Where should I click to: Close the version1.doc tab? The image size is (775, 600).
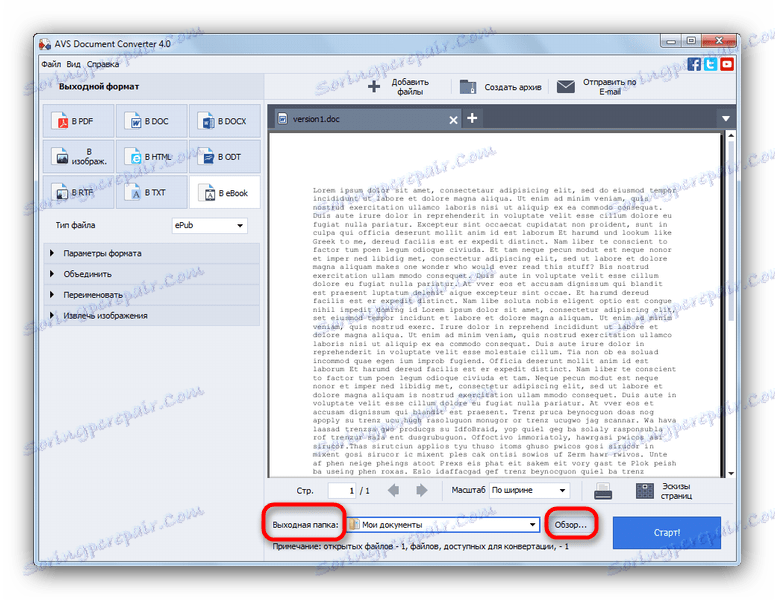[x=453, y=120]
